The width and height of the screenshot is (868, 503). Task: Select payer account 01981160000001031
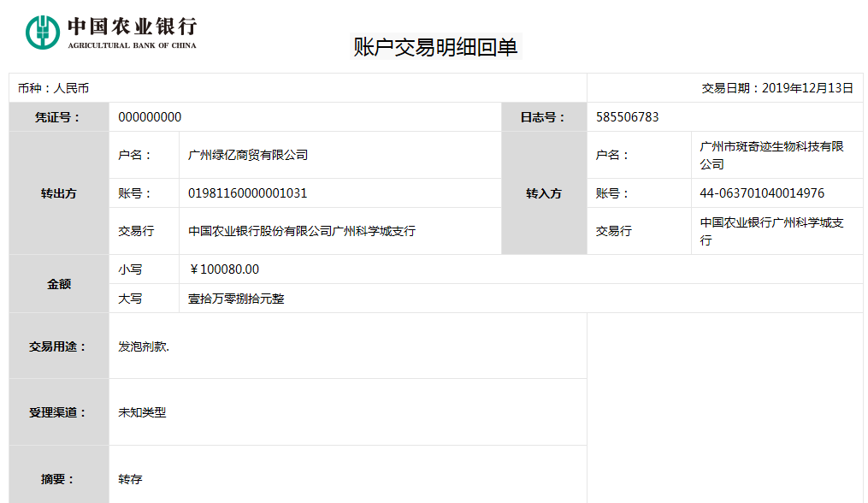coord(247,193)
